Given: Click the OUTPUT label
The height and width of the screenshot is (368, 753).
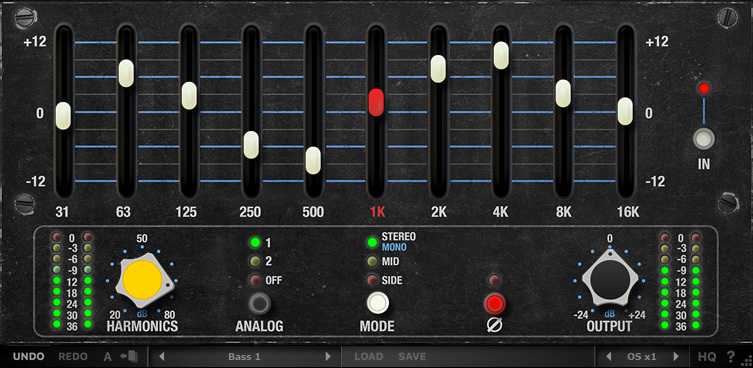Looking at the screenshot, I should (609, 326).
